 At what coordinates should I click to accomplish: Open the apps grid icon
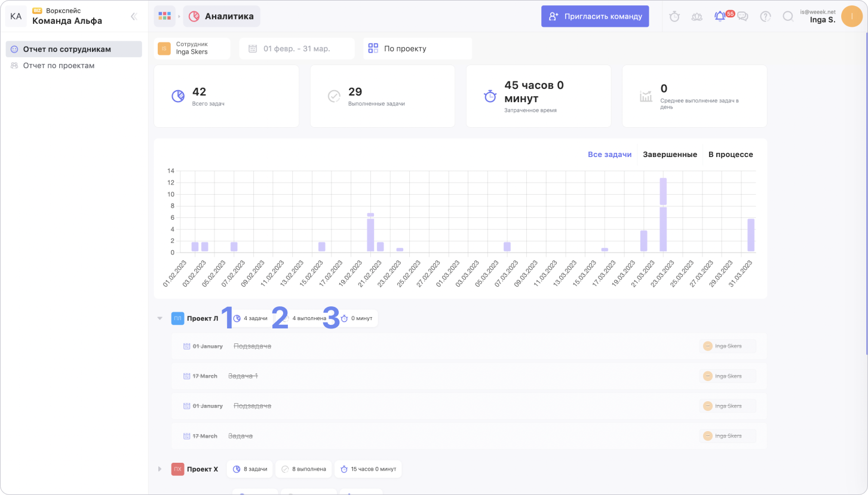(x=164, y=16)
